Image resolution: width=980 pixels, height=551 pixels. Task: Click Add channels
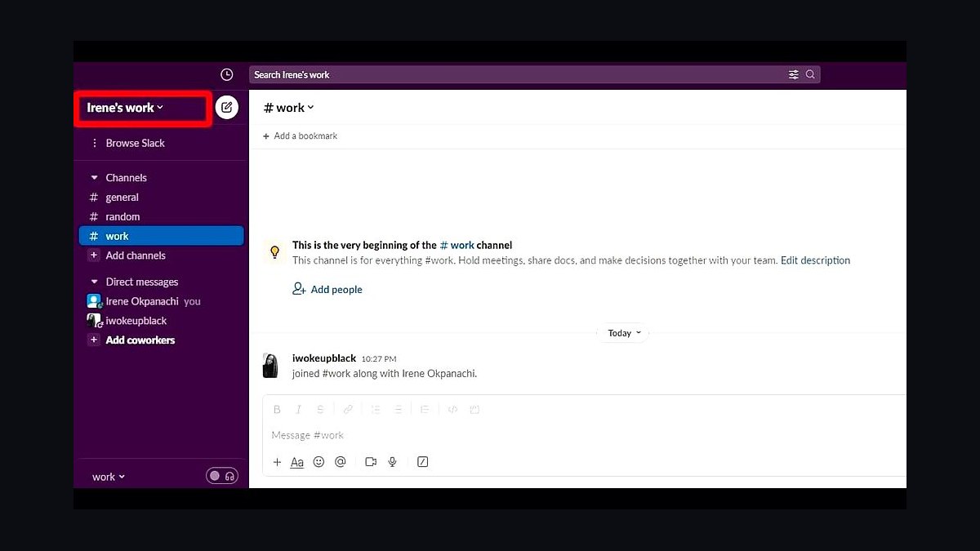(136, 256)
